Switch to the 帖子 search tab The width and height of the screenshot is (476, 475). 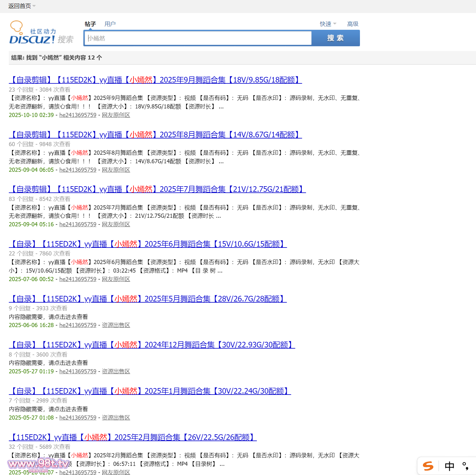[90, 24]
